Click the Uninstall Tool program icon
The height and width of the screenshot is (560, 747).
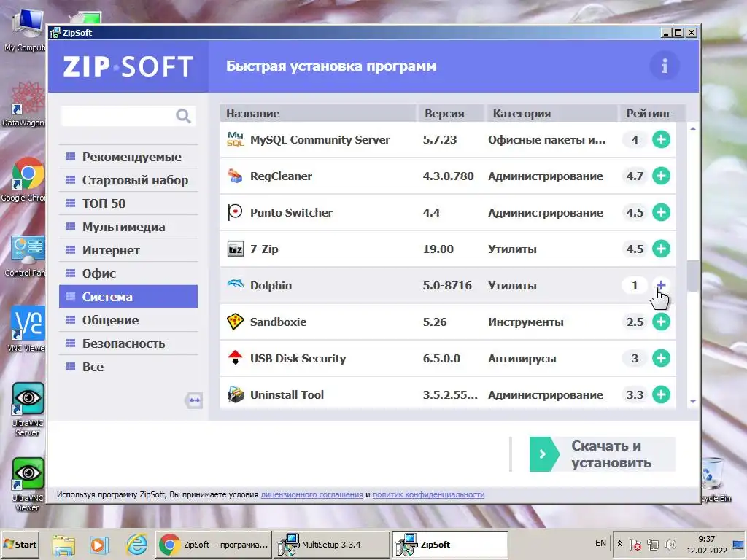[236, 394]
